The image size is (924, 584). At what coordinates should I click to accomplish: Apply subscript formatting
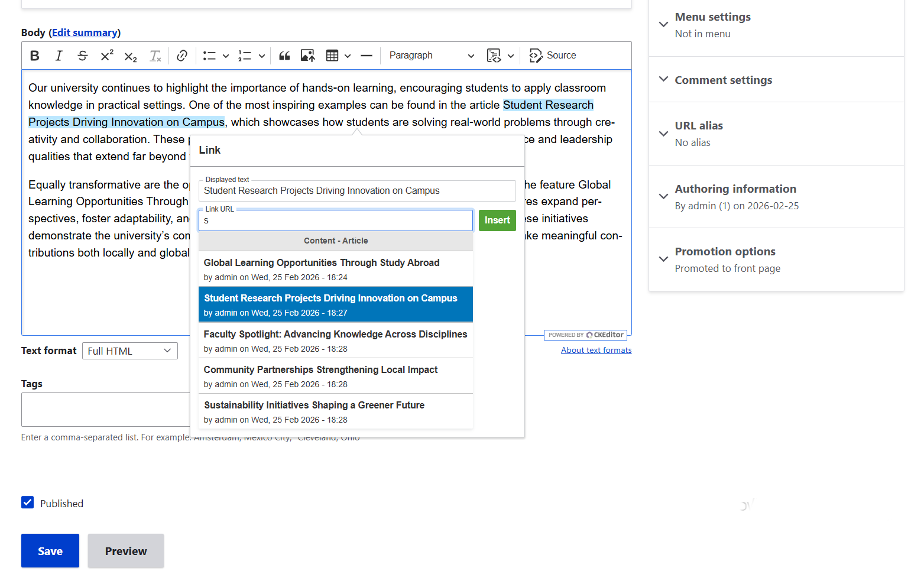click(x=129, y=55)
